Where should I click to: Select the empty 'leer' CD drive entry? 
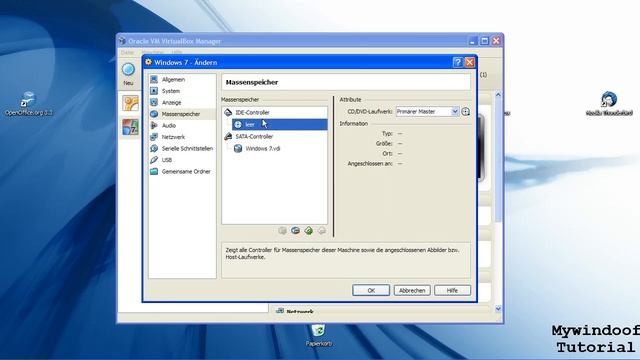(x=280, y=124)
